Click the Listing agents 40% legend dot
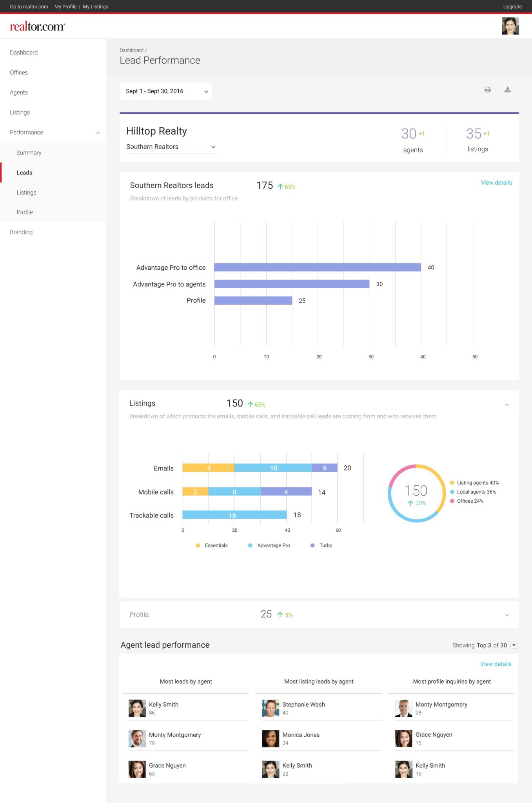This screenshot has height=803, width=532. [452, 483]
